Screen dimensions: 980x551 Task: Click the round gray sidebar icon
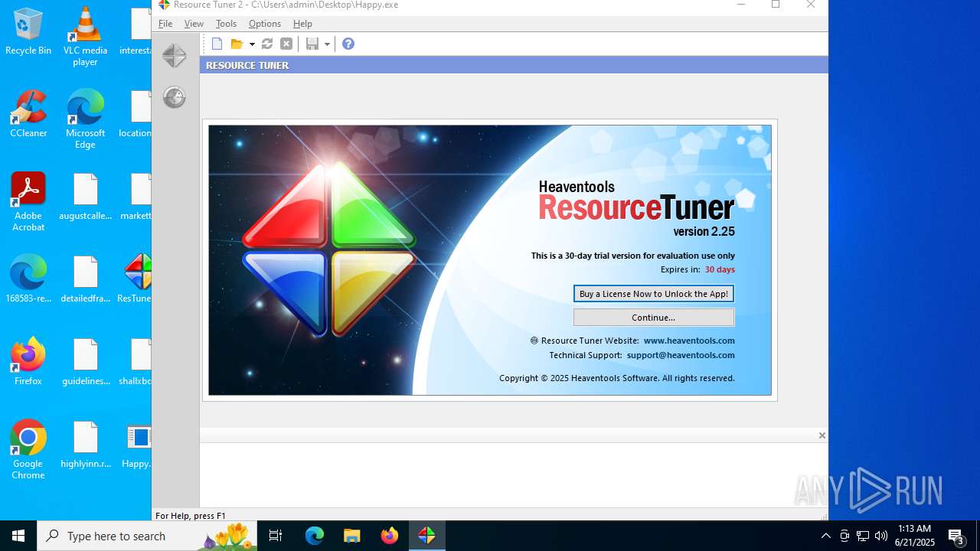click(x=175, y=96)
